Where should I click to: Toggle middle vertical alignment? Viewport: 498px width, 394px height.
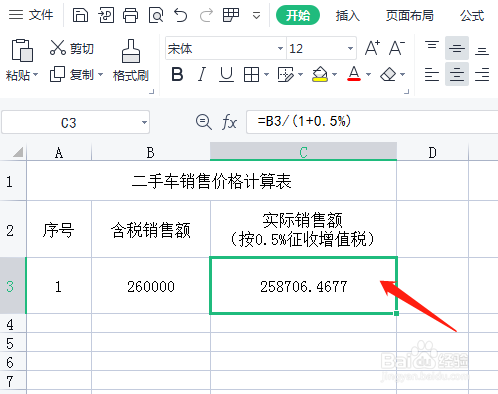(x=457, y=48)
